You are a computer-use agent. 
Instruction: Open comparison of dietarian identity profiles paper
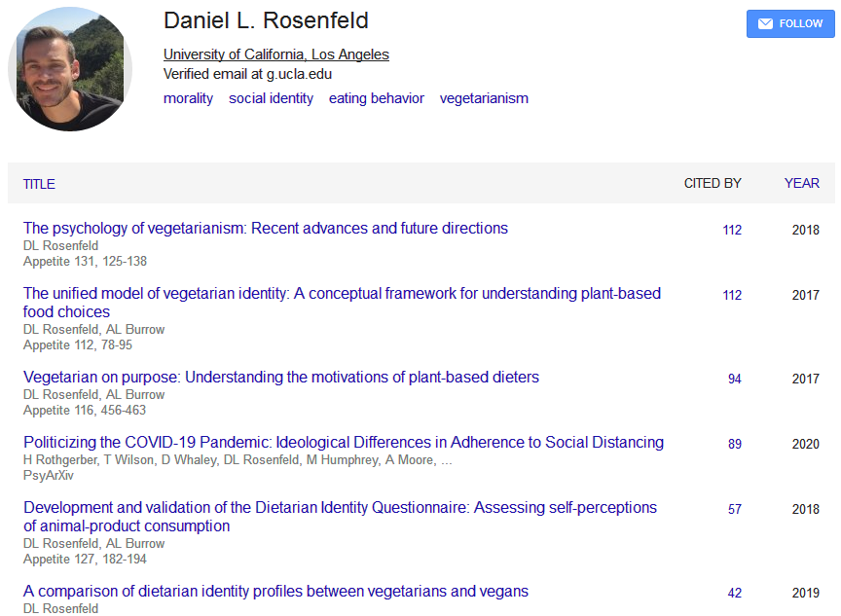coord(275,592)
